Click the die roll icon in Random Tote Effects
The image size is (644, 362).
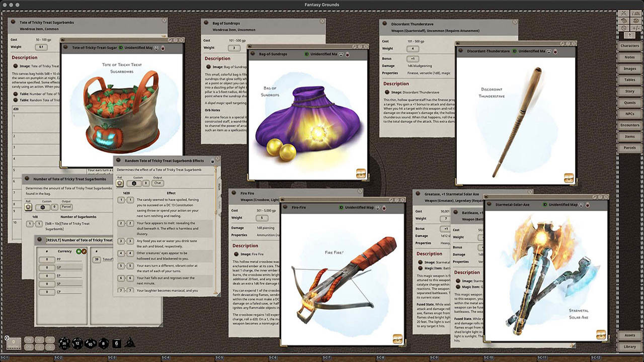click(x=120, y=183)
